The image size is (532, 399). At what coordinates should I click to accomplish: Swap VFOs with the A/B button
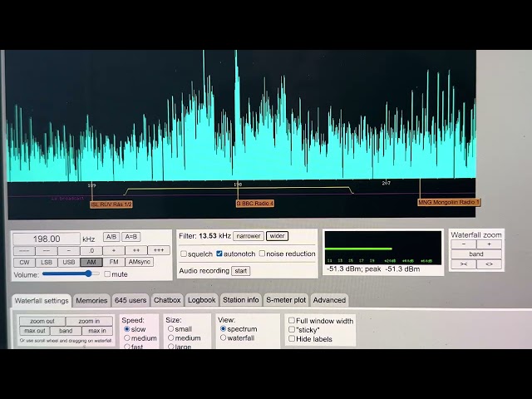(x=111, y=237)
